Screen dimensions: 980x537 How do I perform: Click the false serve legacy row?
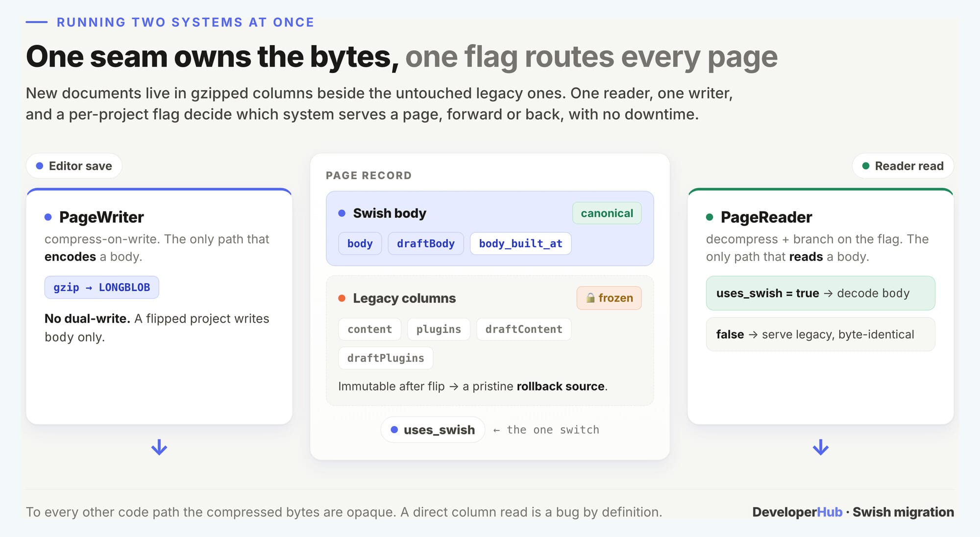[820, 334]
